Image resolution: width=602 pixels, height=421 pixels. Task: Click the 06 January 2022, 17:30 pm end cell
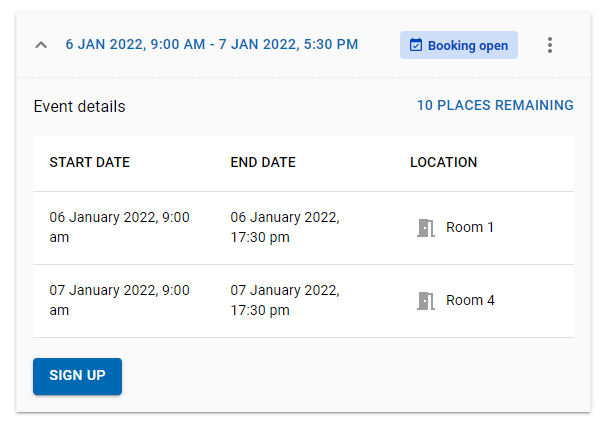click(285, 227)
